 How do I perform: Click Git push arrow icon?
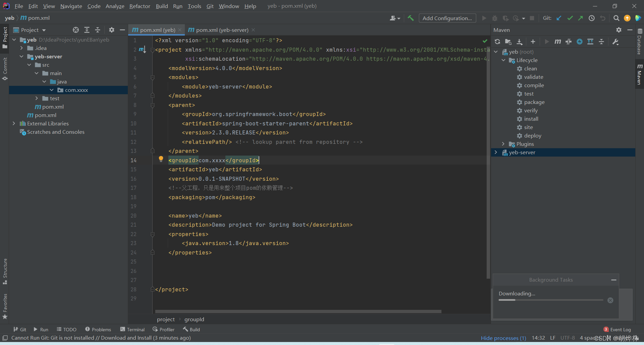coord(581,18)
